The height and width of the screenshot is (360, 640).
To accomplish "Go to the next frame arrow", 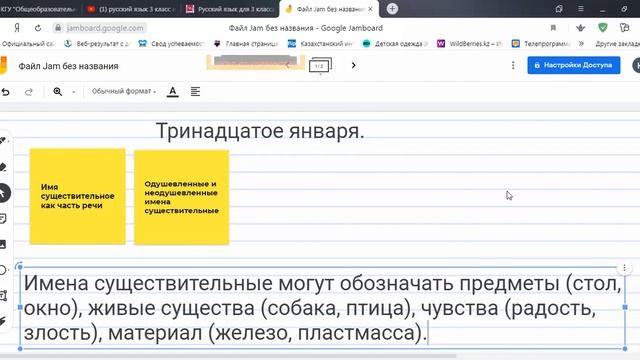I will [x=353, y=65].
